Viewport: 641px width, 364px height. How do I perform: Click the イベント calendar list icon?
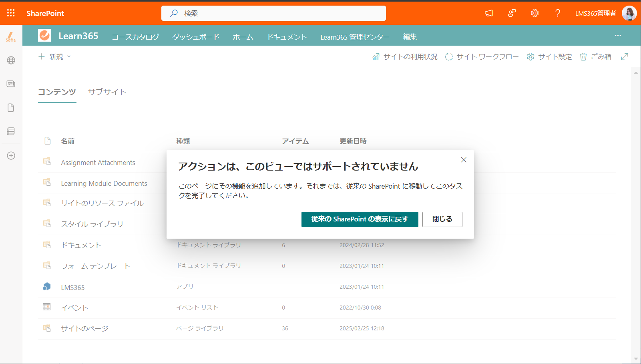click(x=47, y=307)
